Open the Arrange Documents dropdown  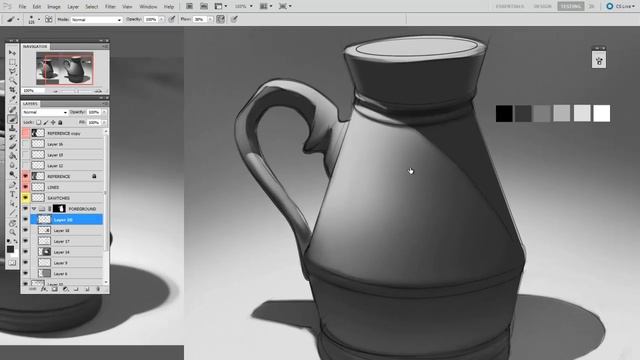(x=265, y=6)
